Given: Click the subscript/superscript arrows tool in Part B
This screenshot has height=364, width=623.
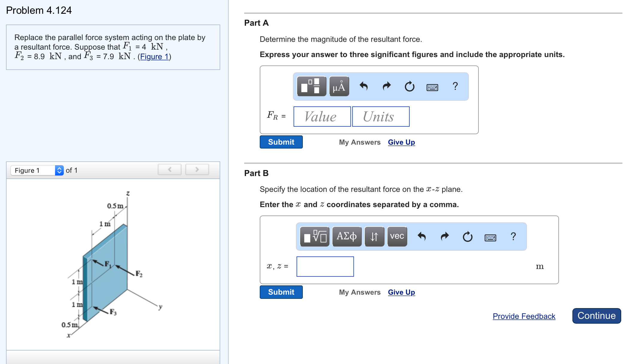Looking at the screenshot, I should coord(374,237).
